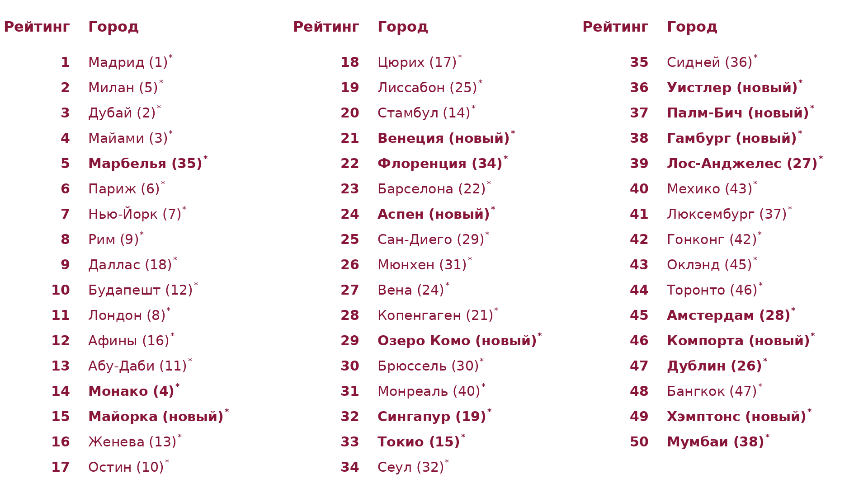Open the Озеро Комо (новый) entry
Screen dimensions: 868x488
[x=457, y=341]
